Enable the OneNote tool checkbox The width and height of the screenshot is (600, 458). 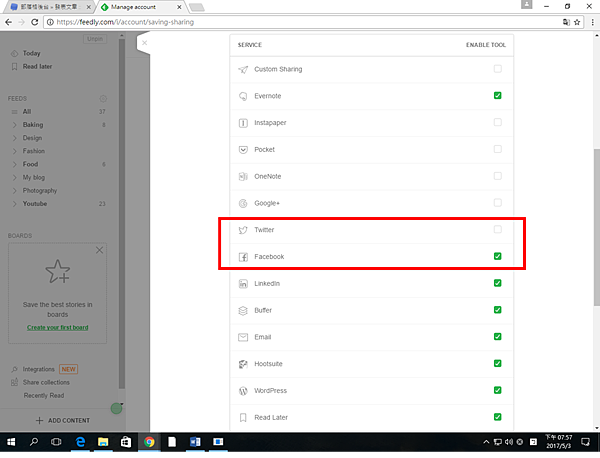tap(497, 176)
